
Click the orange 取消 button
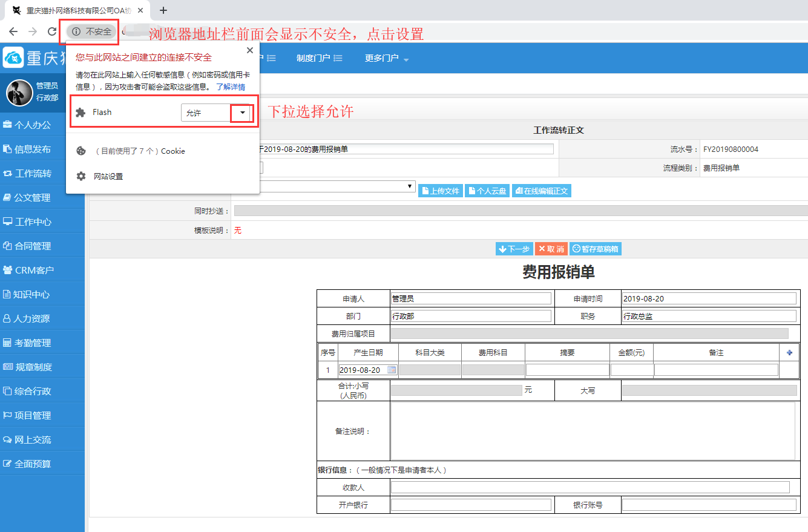(551, 249)
